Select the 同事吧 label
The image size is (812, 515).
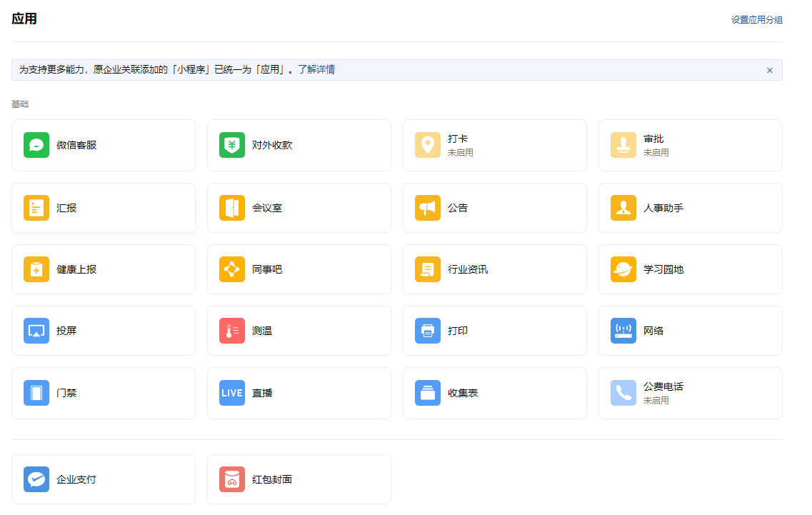(267, 269)
